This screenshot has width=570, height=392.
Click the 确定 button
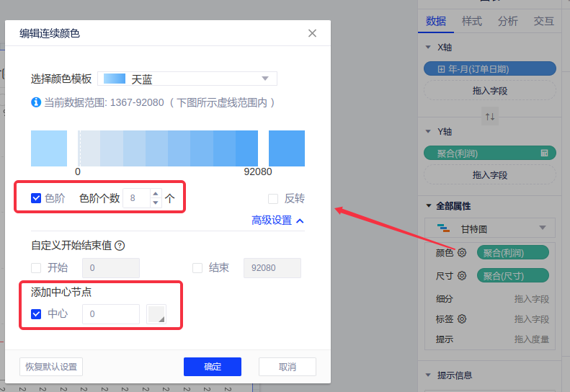(213, 367)
